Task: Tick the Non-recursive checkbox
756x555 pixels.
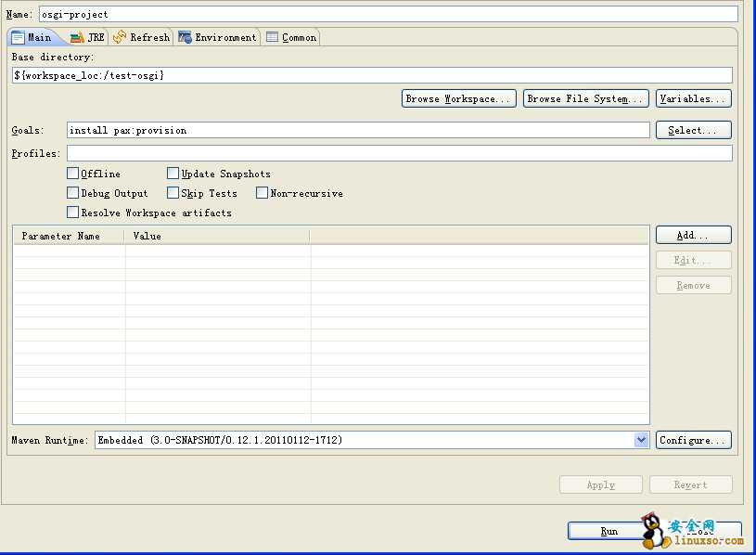Action: point(263,193)
